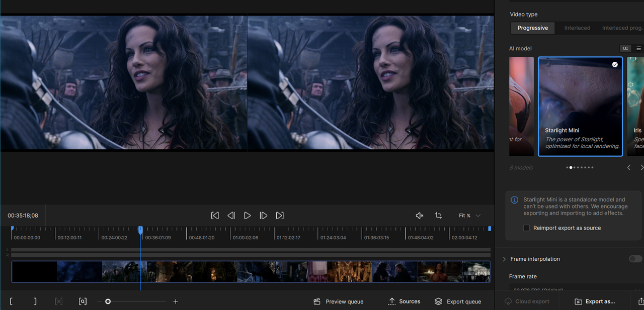The height and width of the screenshot is (310, 644).
Task: Click the 'AI model' section label
Action: (x=520, y=48)
